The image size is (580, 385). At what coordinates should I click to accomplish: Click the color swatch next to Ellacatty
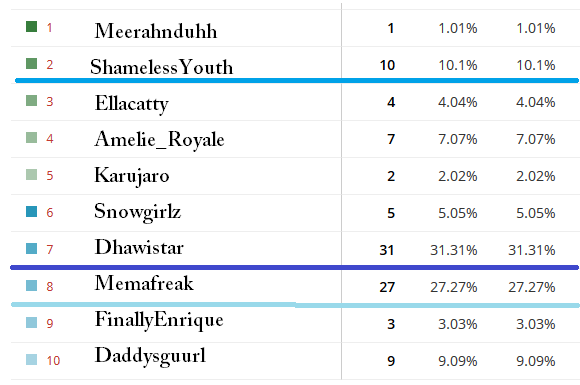tap(31, 101)
